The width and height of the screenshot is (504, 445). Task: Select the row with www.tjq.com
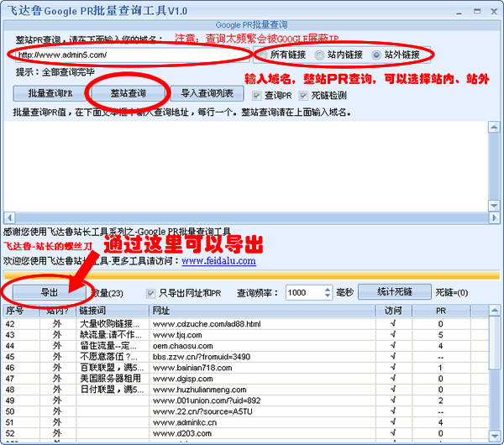(246, 335)
